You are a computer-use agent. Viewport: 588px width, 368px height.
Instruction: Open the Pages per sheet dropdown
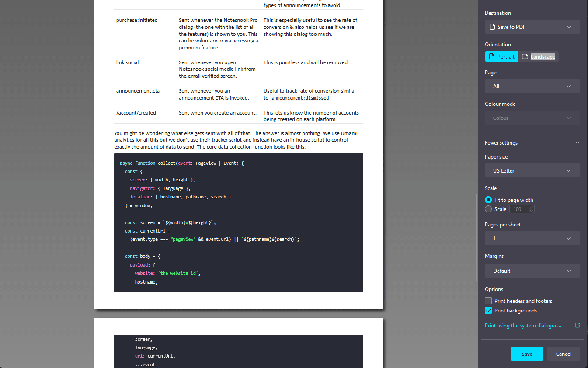click(x=532, y=238)
